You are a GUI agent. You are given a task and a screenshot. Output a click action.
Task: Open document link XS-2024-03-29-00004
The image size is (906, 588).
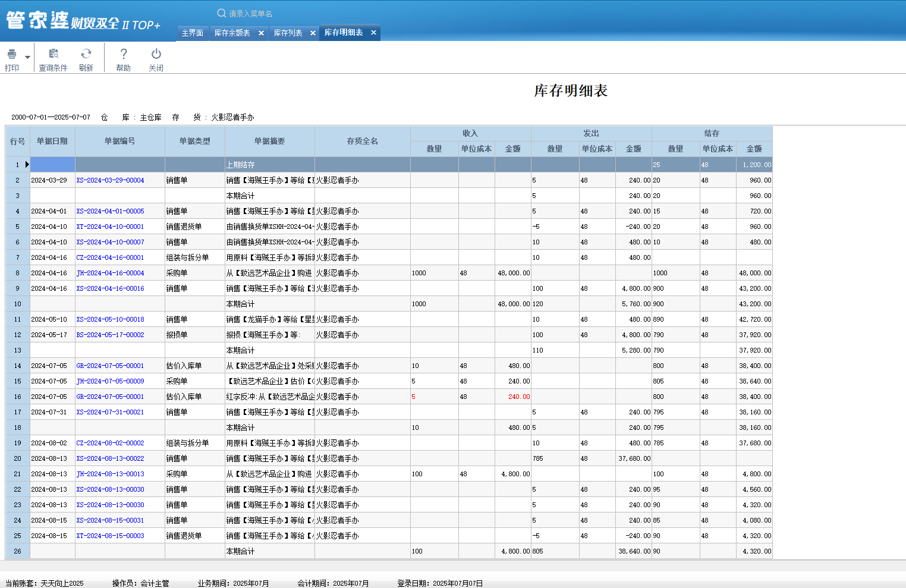[x=111, y=180]
